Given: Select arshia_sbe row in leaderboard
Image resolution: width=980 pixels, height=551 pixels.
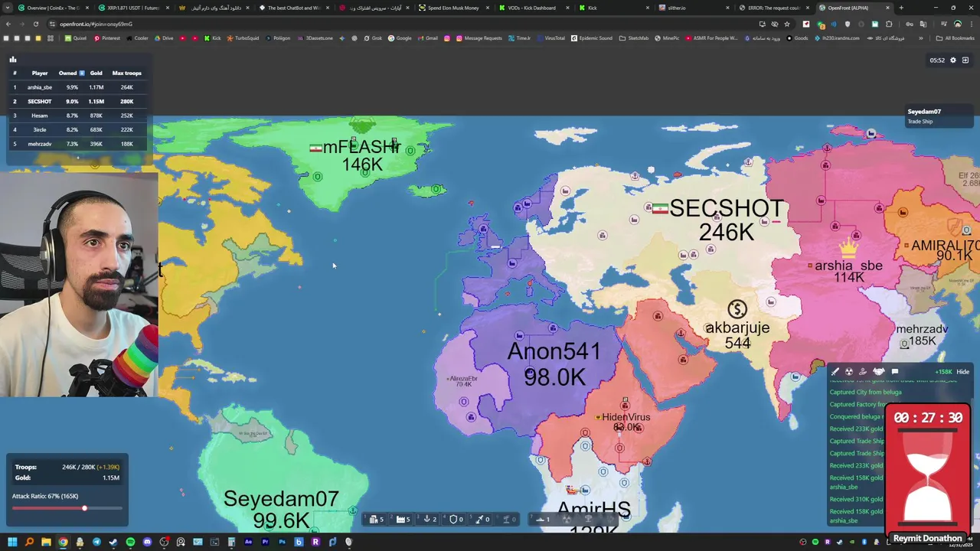Looking at the screenshot, I should coord(77,87).
